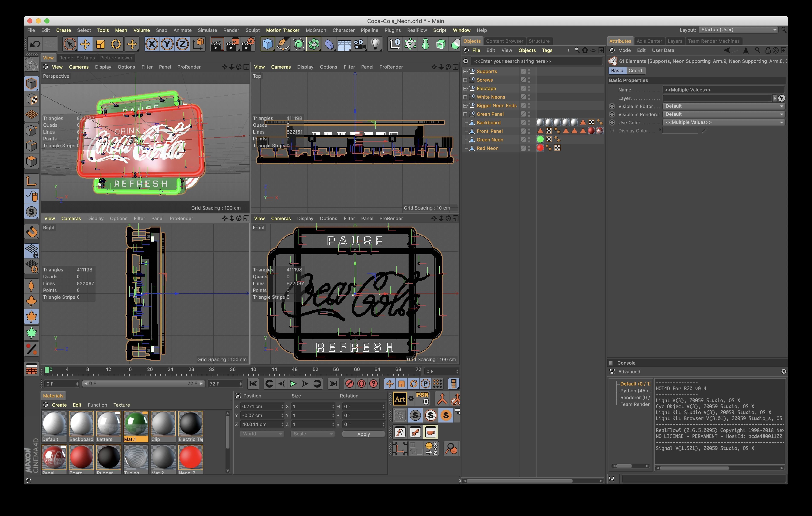Viewport: 812px width, 516px height.
Task: Add a Camera object
Action: 360,44
